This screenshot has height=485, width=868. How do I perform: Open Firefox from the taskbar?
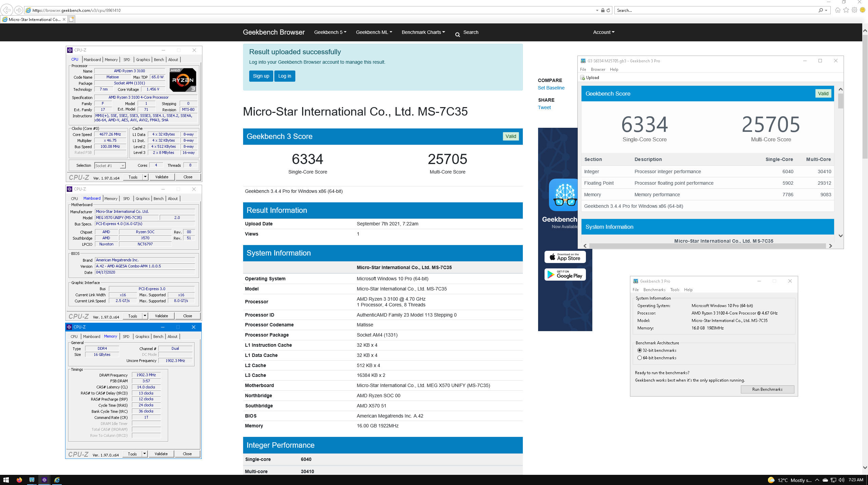click(x=19, y=480)
